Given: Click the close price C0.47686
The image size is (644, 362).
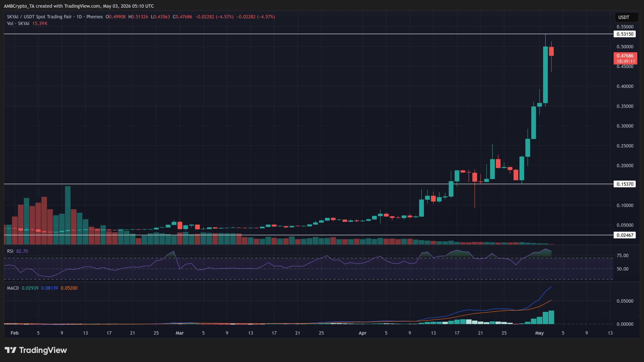Looking at the screenshot, I should (182, 17).
